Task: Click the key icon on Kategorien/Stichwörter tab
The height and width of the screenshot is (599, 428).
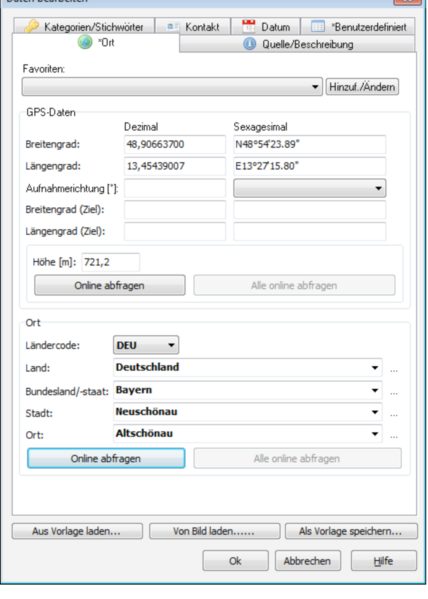Action: (32, 27)
